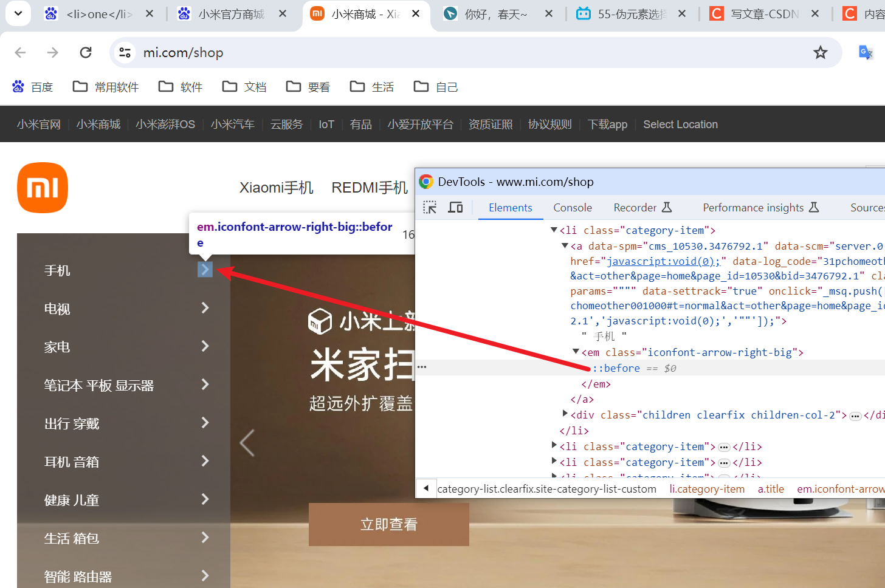
Task: Close the active 小米商城 tab
Action: click(x=416, y=13)
